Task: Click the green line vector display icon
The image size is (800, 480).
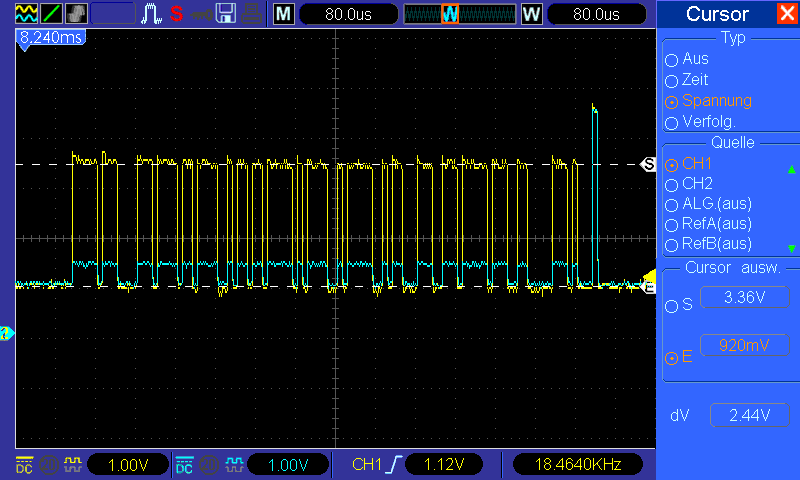Action: coord(51,13)
